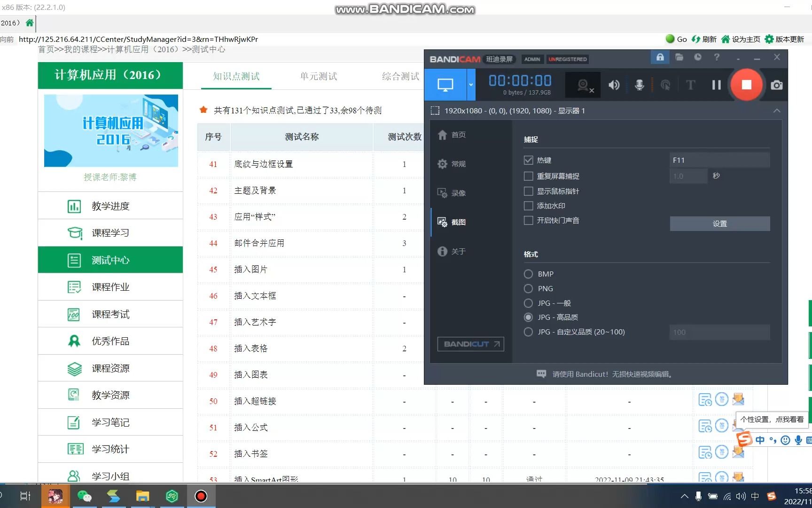Open the 录像 settings section in Bandicam

point(452,193)
